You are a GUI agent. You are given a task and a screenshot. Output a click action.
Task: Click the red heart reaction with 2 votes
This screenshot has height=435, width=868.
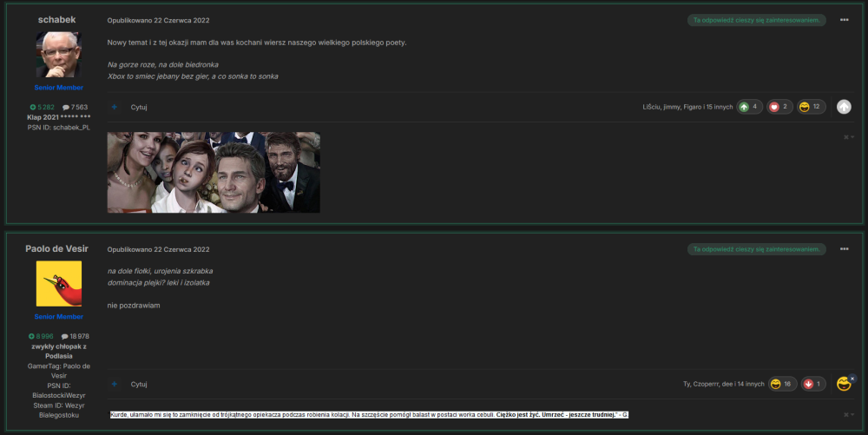tap(779, 107)
